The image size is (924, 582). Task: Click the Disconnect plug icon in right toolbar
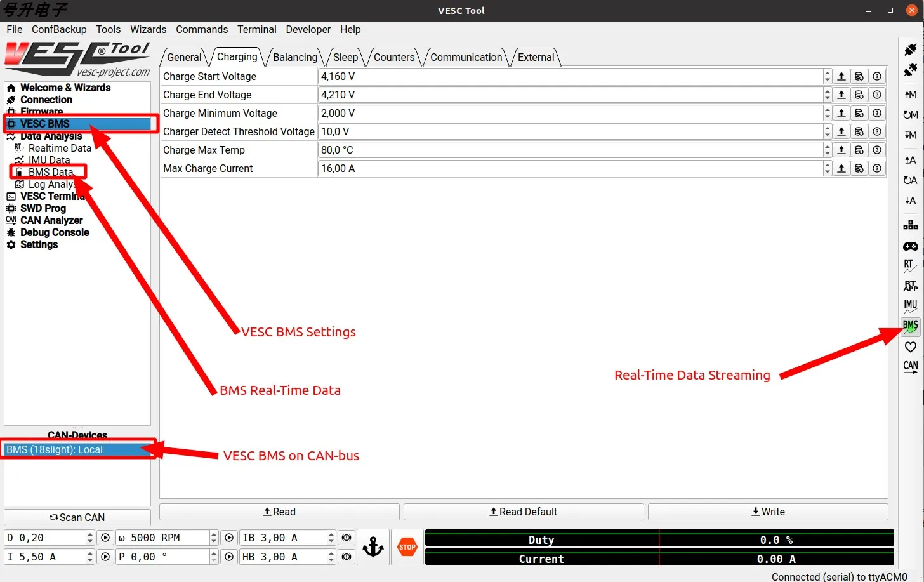coord(911,69)
